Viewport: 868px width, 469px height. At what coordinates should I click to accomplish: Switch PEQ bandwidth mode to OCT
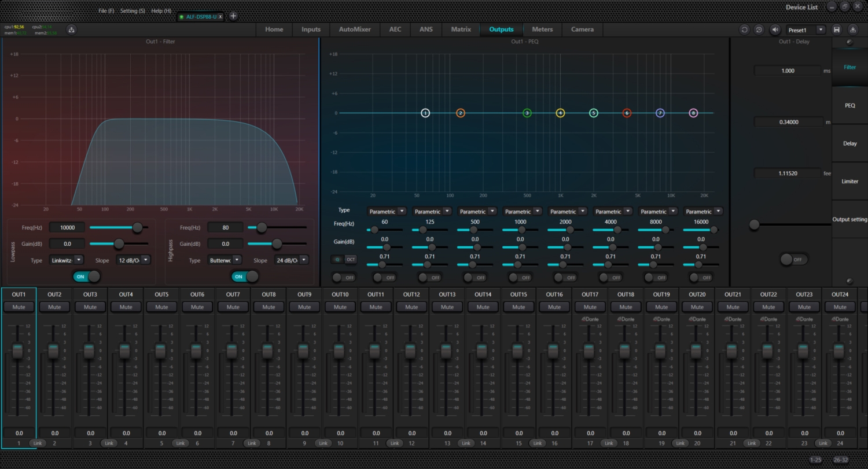[351, 259]
